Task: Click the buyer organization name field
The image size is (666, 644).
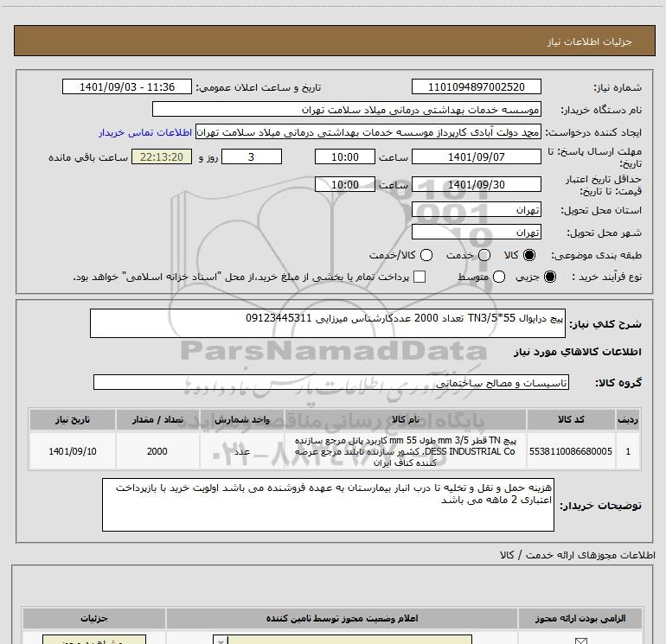Action: click(x=347, y=110)
